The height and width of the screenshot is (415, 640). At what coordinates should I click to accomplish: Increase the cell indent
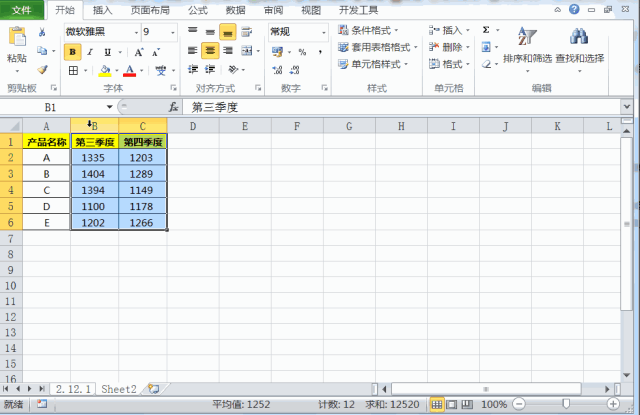210,69
